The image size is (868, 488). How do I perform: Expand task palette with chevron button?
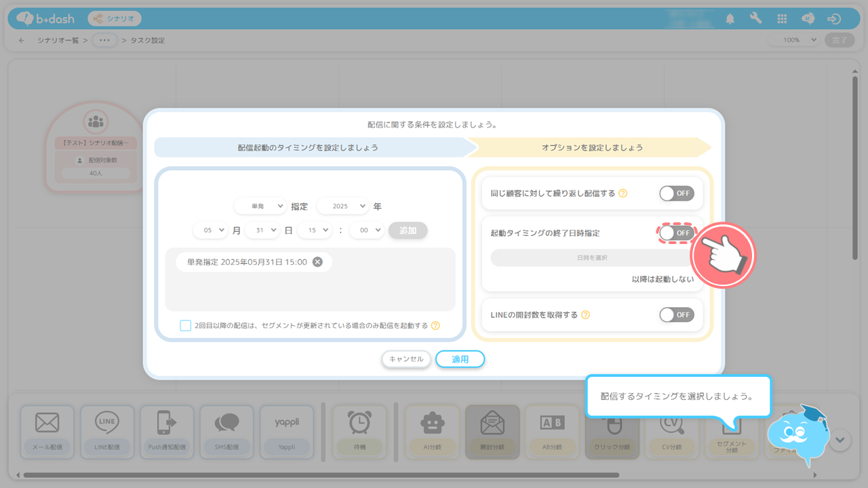pos(840,439)
